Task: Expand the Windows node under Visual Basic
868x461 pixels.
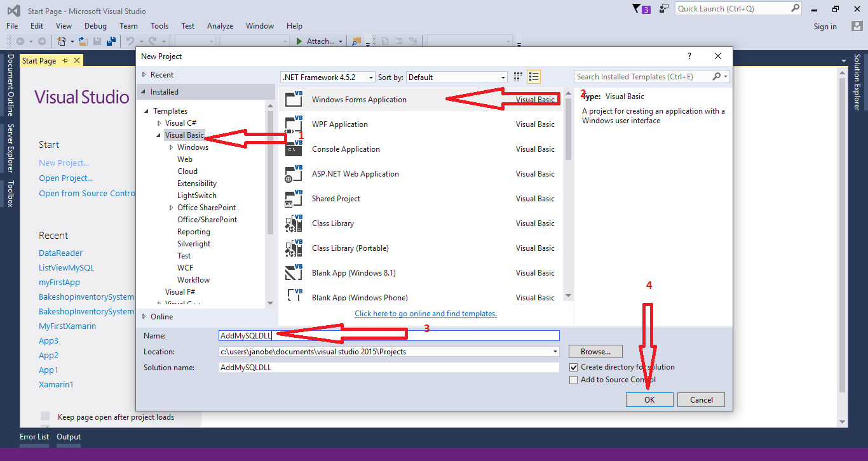Action: (x=170, y=147)
